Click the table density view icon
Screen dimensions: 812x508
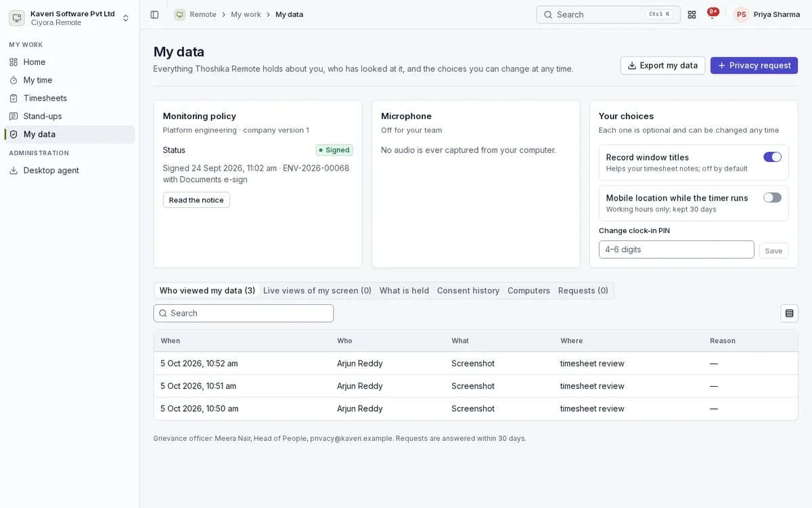point(789,313)
